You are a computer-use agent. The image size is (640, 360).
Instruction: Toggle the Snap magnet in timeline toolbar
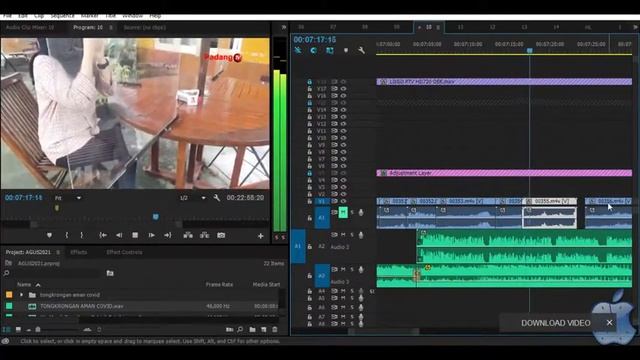313,50
